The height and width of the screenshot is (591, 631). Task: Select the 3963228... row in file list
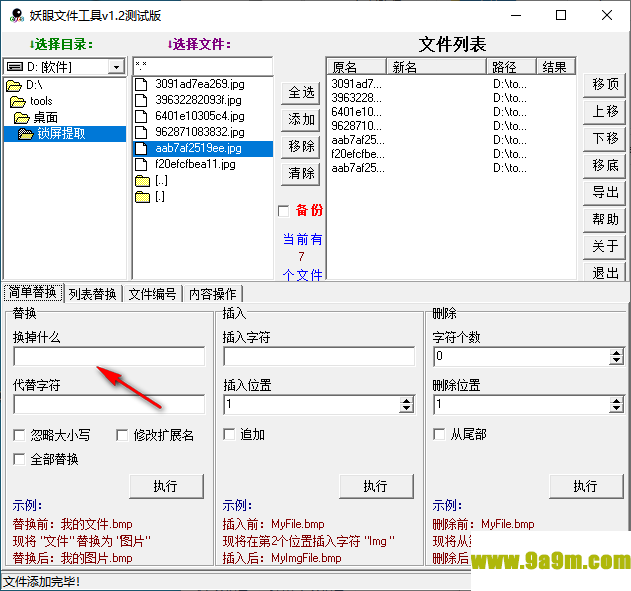pyautogui.click(x=451, y=98)
